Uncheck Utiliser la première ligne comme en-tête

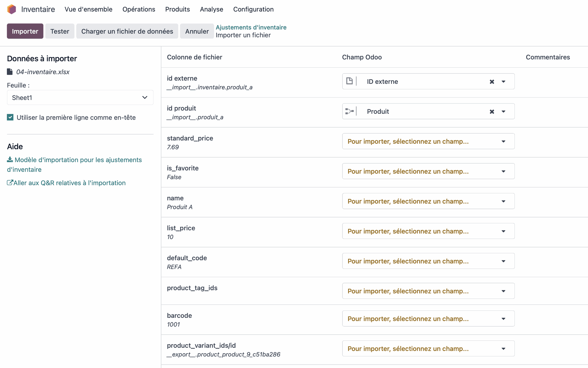pos(10,117)
